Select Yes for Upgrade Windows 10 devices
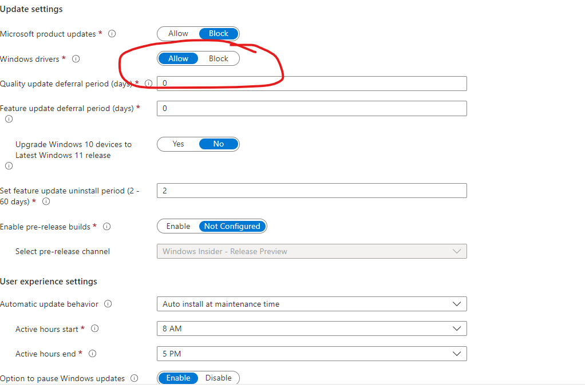 [178, 144]
